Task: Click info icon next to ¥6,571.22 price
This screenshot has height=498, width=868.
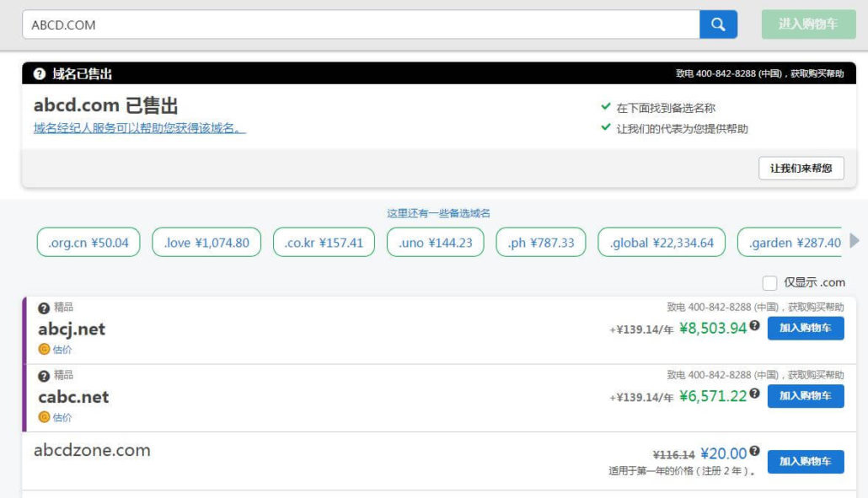Action: pyautogui.click(x=755, y=393)
